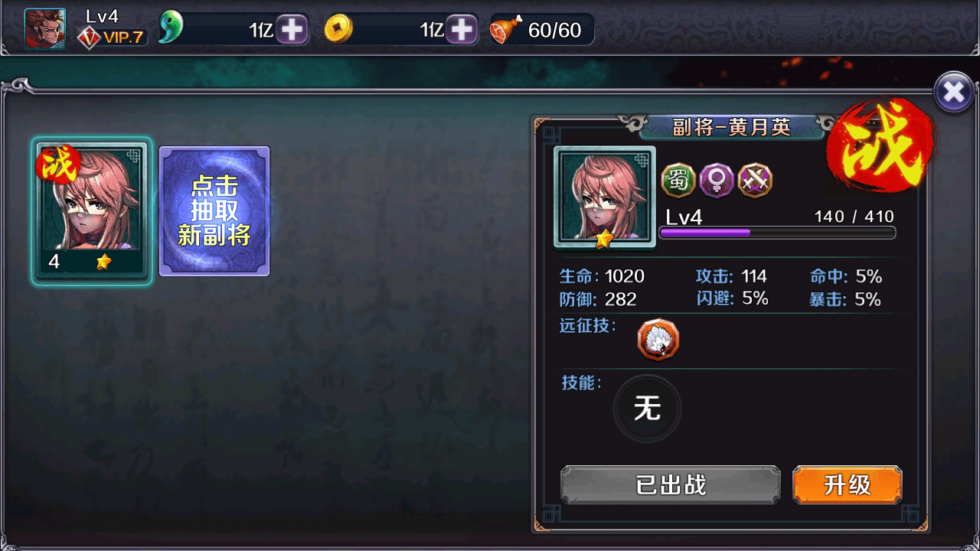Tap the hero portrait in detail panel

[x=605, y=197]
